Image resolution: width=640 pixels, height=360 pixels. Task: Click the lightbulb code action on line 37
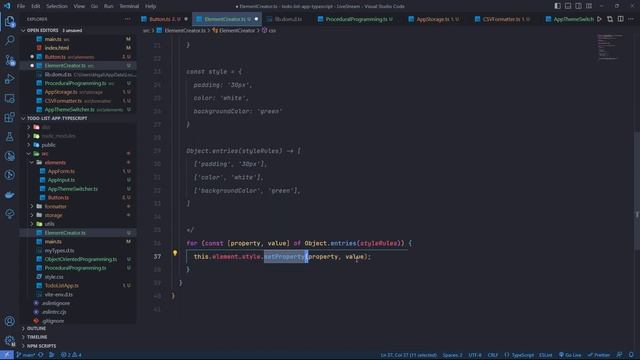(x=175, y=253)
